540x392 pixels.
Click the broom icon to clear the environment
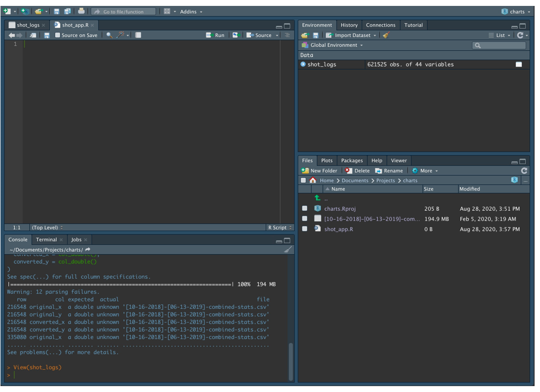click(x=386, y=35)
